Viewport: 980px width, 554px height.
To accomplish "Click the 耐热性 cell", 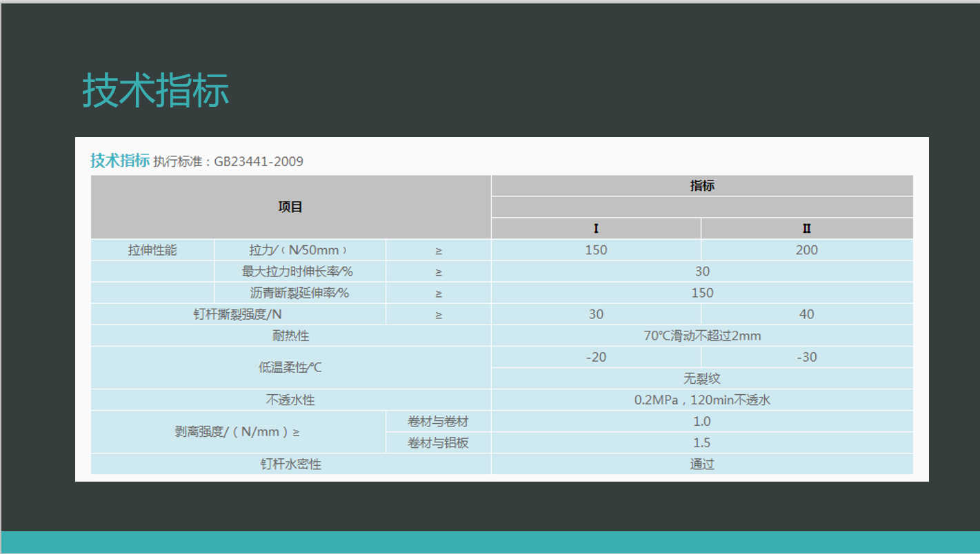I will (x=290, y=336).
